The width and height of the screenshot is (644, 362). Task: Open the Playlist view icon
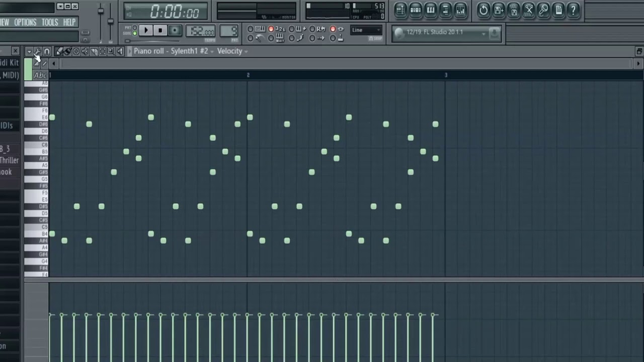pyautogui.click(x=400, y=10)
